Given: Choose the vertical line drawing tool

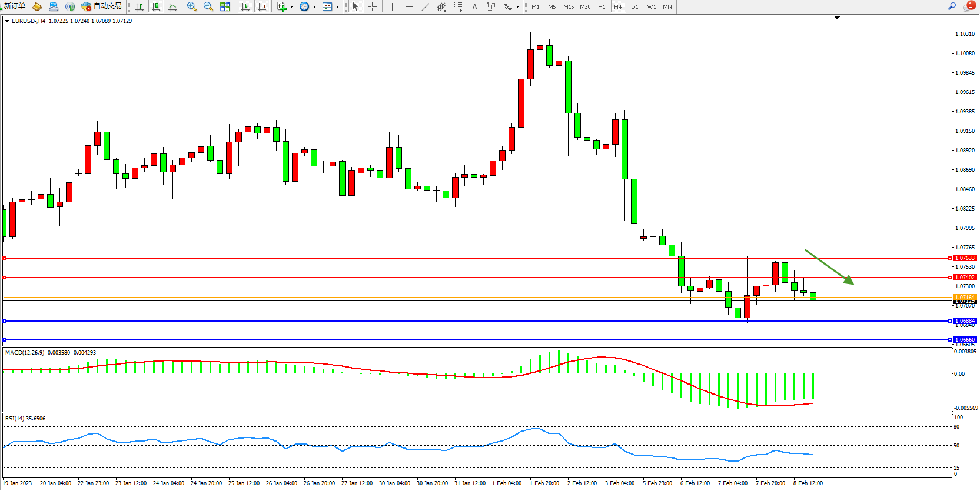Looking at the screenshot, I should click(392, 6).
